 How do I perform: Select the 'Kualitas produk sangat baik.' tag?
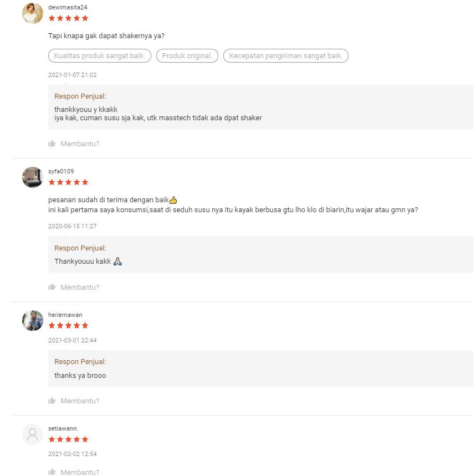[99, 56]
